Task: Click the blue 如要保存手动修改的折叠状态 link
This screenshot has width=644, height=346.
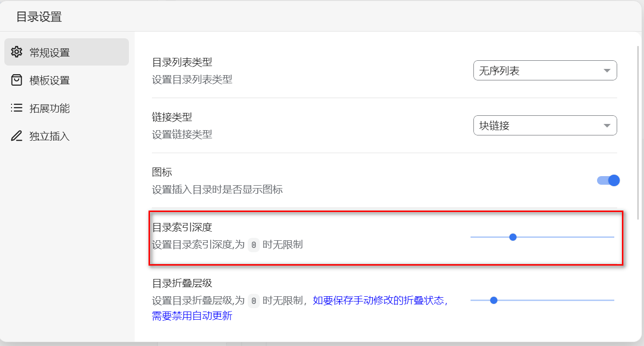Action: [x=379, y=301]
